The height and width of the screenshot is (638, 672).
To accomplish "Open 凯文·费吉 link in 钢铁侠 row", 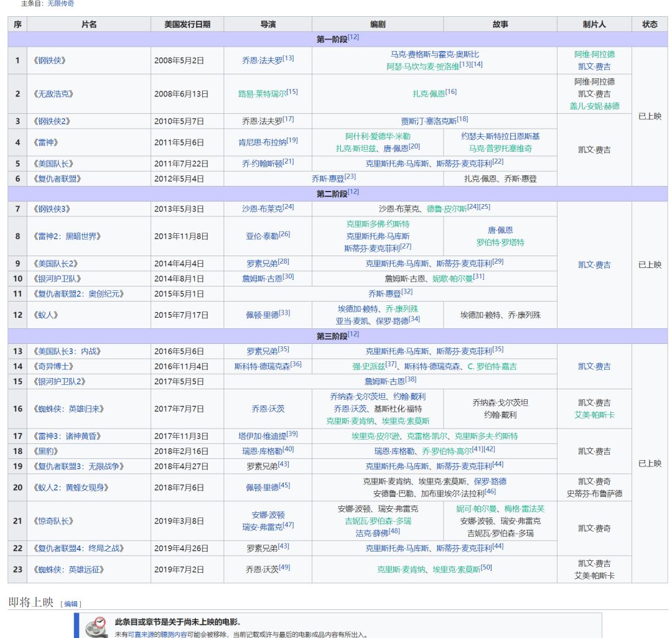I will coord(594,67).
